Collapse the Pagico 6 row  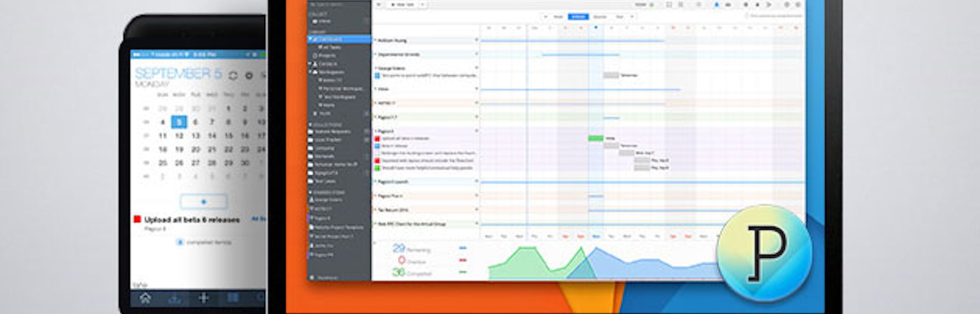pyautogui.click(x=375, y=131)
